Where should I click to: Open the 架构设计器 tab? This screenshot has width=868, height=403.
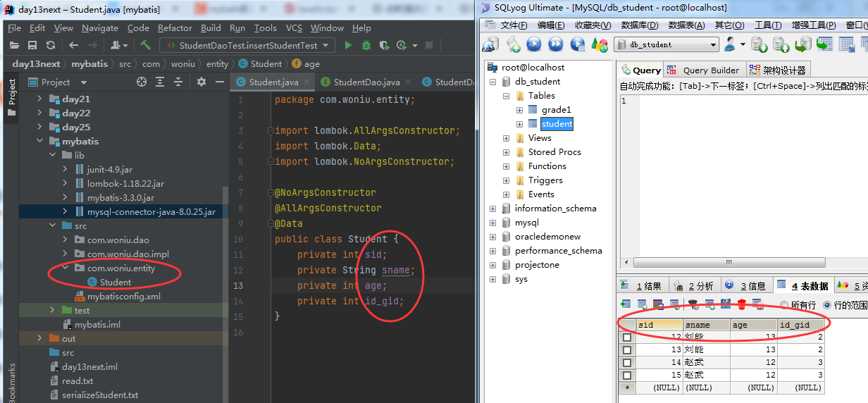(x=778, y=70)
